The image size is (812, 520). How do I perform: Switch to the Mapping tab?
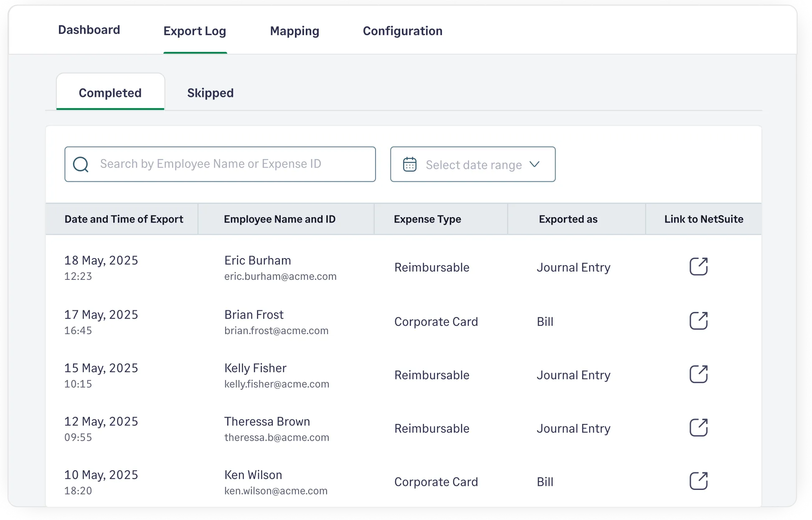(x=294, y=31)
